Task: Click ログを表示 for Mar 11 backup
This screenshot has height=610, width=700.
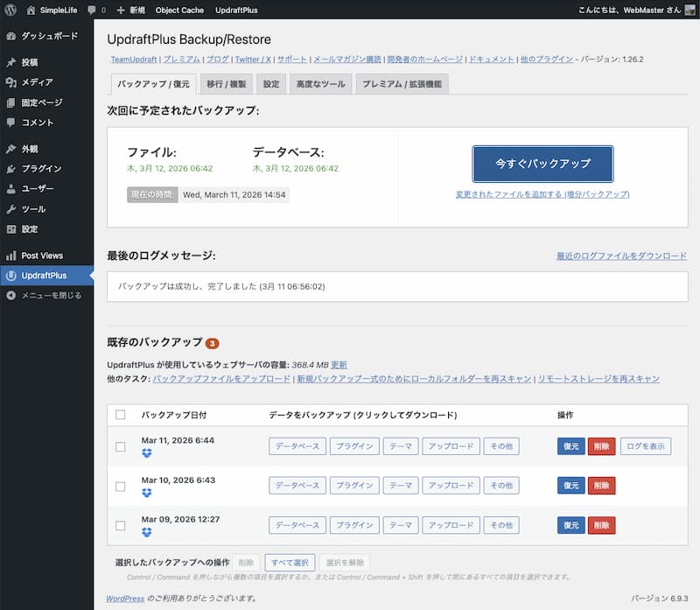Action: point(647,446)
